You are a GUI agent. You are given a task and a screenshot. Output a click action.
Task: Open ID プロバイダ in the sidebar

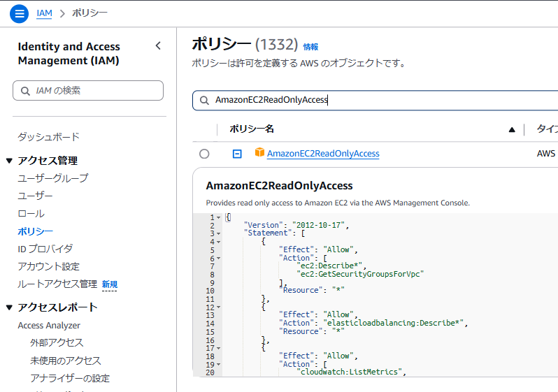45,249
